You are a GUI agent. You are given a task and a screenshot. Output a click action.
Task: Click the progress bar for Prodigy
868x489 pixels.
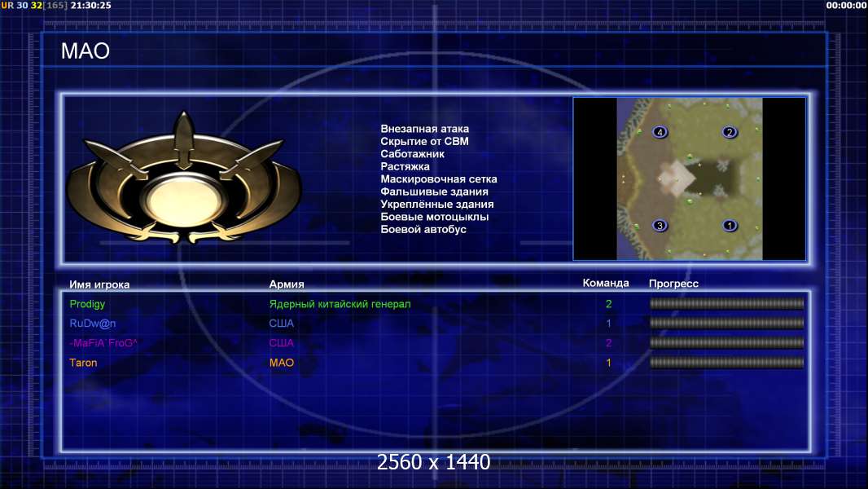point(726,303)
